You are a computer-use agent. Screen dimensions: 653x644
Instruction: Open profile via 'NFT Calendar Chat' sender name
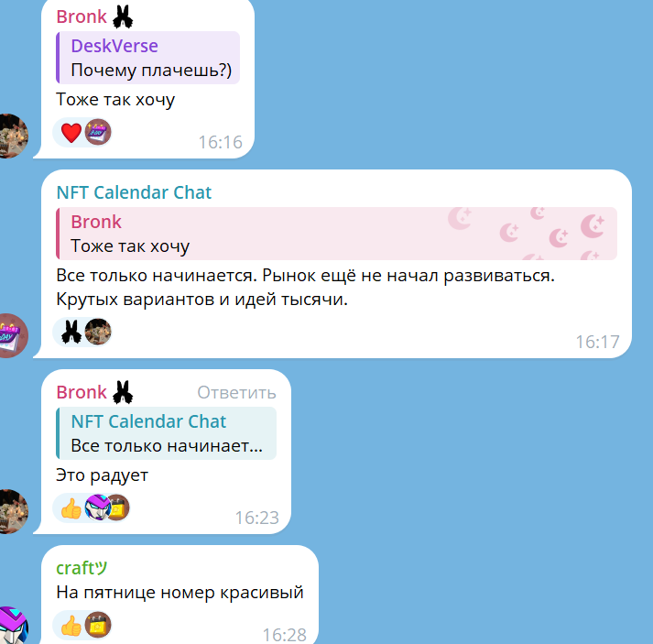point(134,192)
